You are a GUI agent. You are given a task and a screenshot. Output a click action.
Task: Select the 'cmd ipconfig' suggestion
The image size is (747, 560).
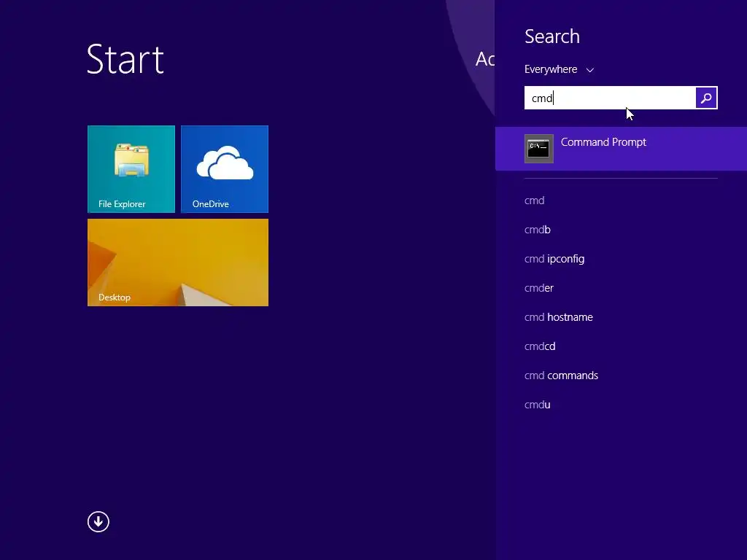click(x=554, y=259)
